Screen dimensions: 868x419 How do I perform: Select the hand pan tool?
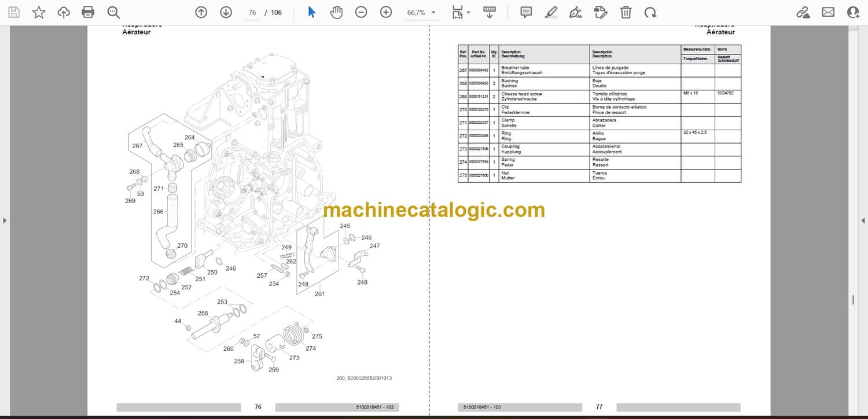[336, 12]
